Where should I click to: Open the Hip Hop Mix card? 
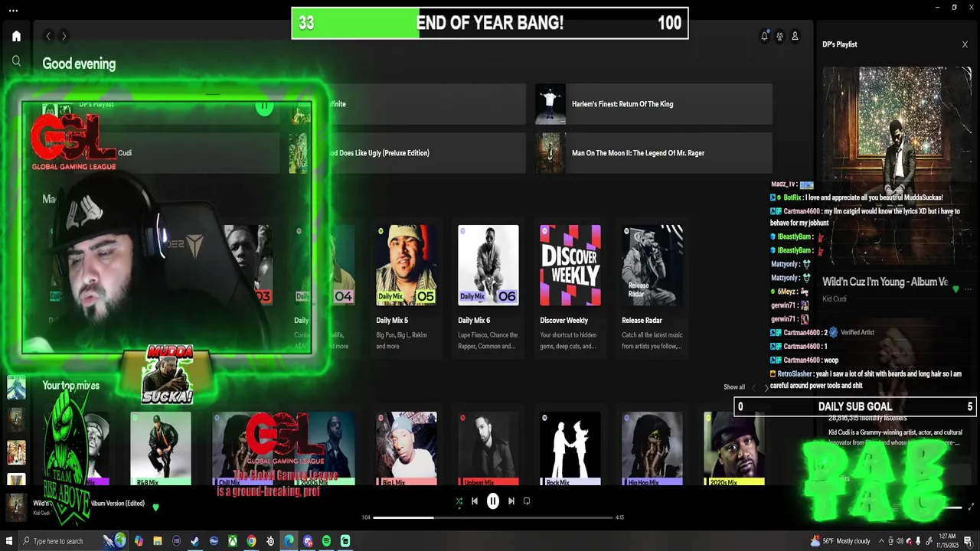[x=652, y=448]
